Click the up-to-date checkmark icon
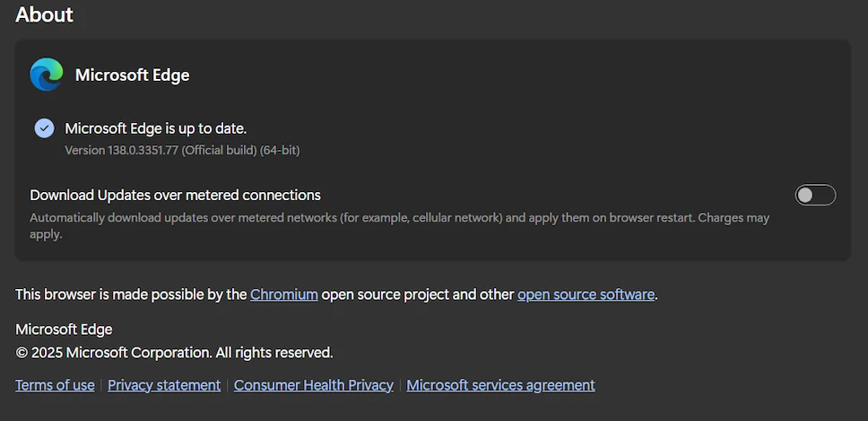Viewport: 868px width, 421px height. pyautogui.click(x=44, y=128)
